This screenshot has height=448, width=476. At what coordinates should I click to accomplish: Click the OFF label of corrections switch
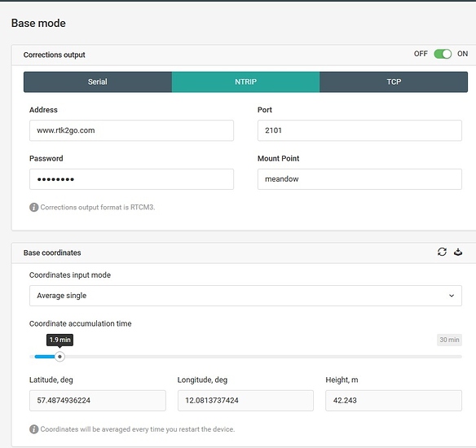(x=421, y=54)
